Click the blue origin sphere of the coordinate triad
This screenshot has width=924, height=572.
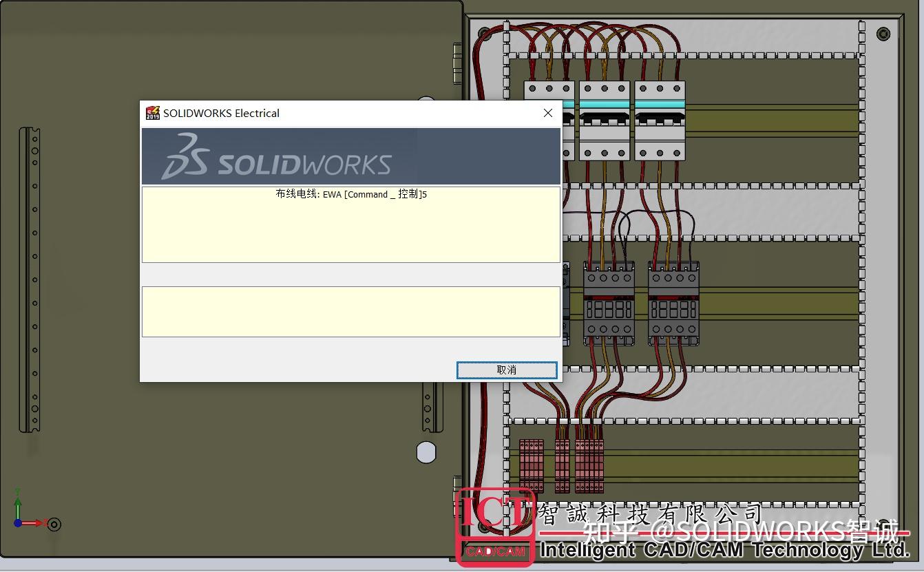(x=18, y=523)
